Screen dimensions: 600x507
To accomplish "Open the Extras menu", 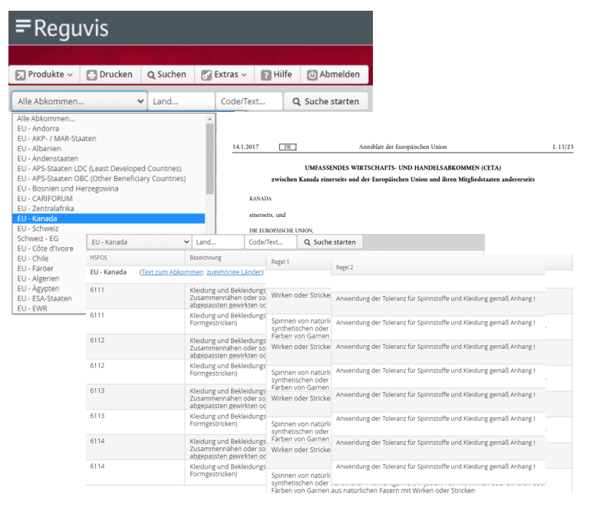I will click(x=224, y=75).
